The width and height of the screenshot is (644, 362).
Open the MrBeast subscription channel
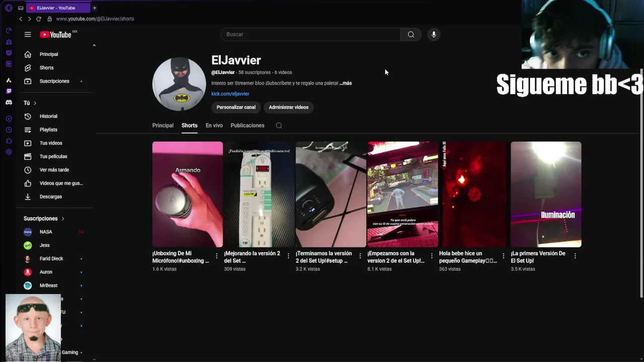tap(54, 286)
